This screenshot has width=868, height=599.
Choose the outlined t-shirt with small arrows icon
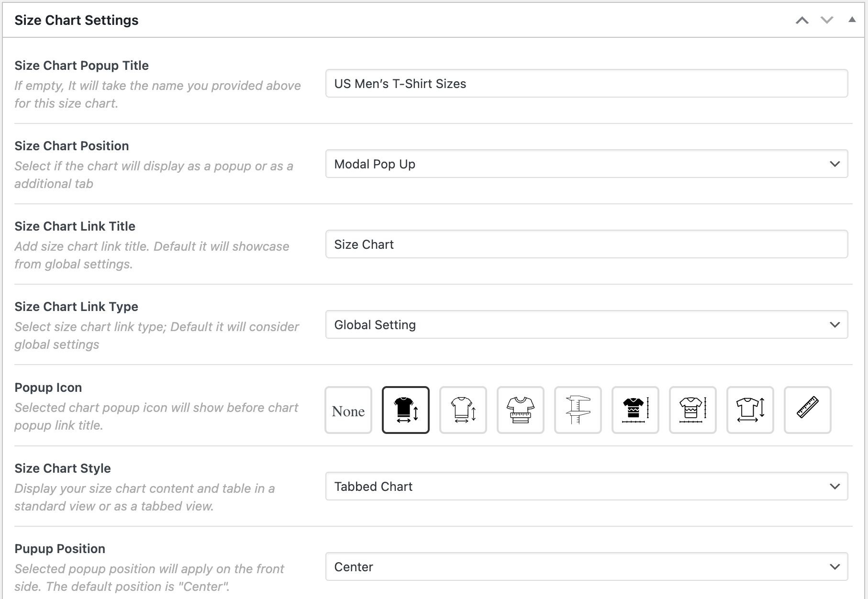463,410
